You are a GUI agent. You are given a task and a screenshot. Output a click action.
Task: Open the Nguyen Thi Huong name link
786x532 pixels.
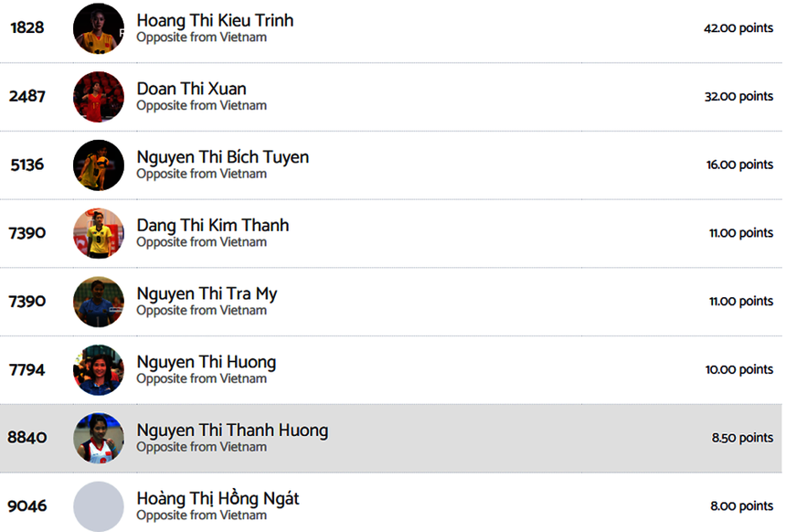[206, 362]
